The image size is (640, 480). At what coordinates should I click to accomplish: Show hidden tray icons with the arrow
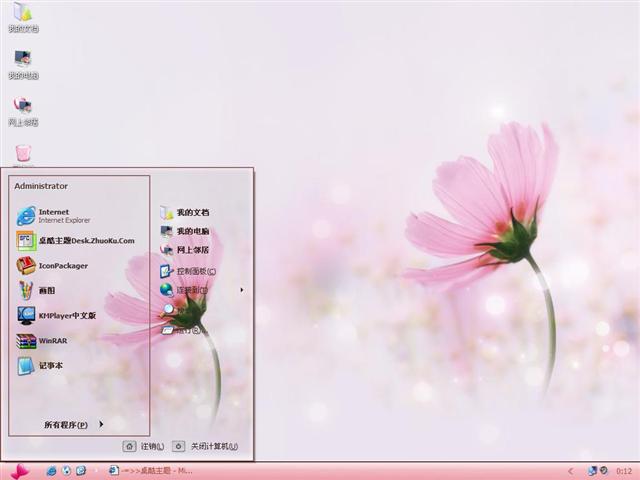click(570, 471)
